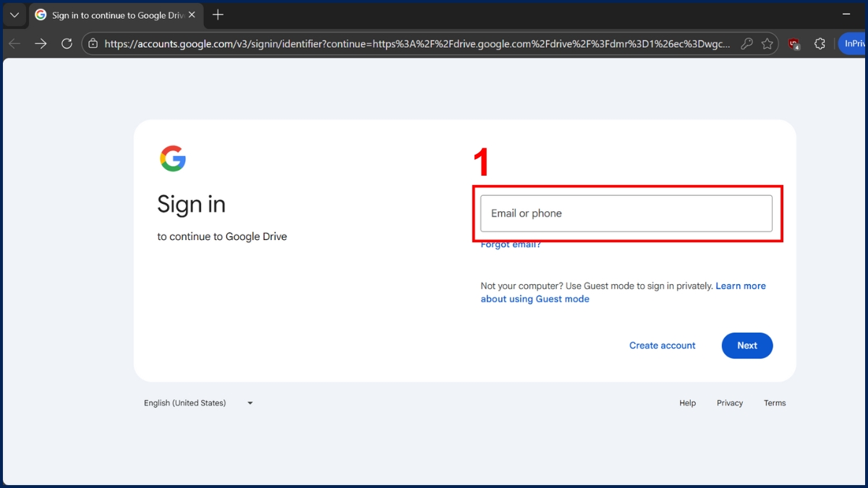Click the Google logo
868x488 pixels.
173,158
